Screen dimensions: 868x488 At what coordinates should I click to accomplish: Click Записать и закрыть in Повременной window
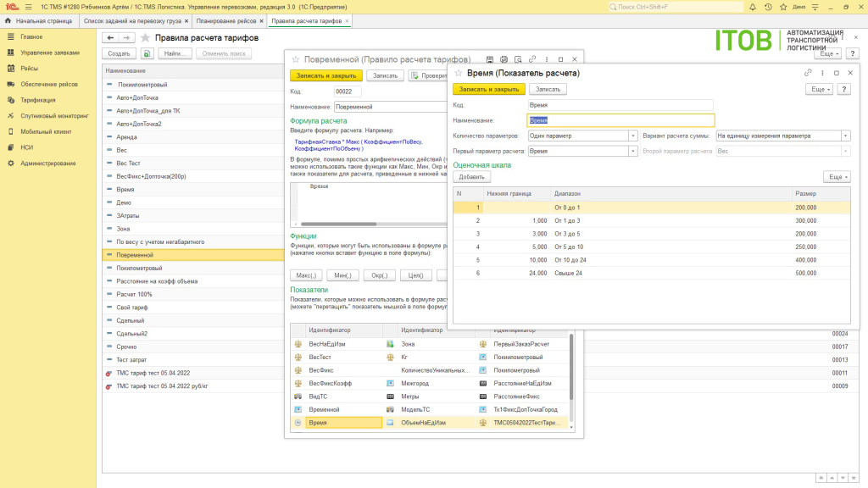[326, 75]
